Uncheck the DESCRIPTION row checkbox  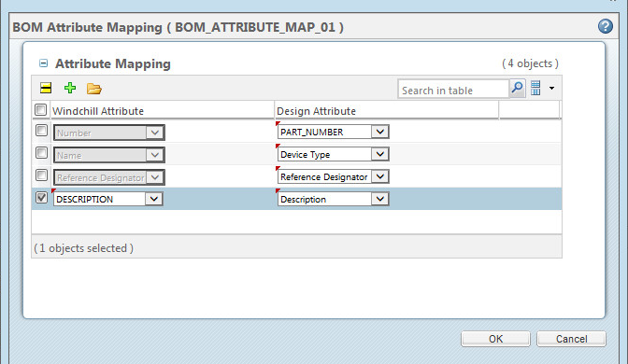pyautogui.click(x=42, y=198)
